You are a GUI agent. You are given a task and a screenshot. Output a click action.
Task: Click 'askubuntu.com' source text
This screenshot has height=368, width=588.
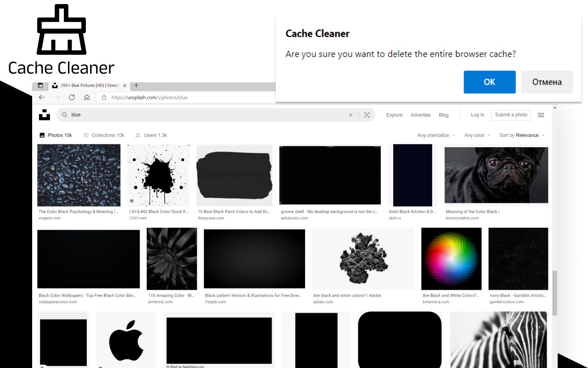(294, 218)
